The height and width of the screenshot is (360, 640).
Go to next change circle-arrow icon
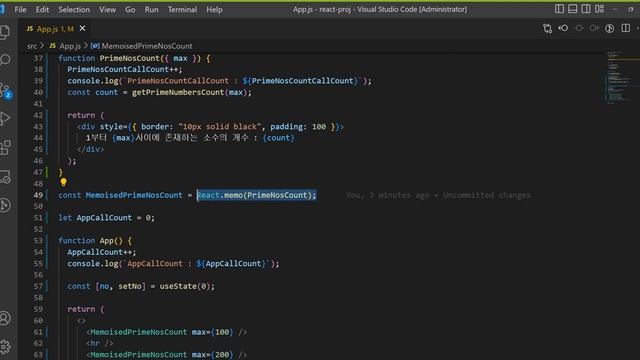click(x=594, y=28)
